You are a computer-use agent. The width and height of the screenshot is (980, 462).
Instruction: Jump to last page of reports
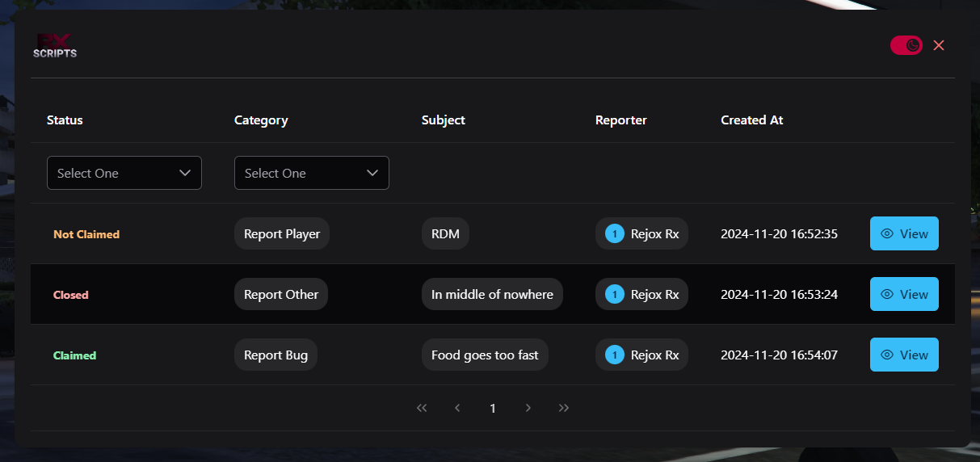pos(564,408)
